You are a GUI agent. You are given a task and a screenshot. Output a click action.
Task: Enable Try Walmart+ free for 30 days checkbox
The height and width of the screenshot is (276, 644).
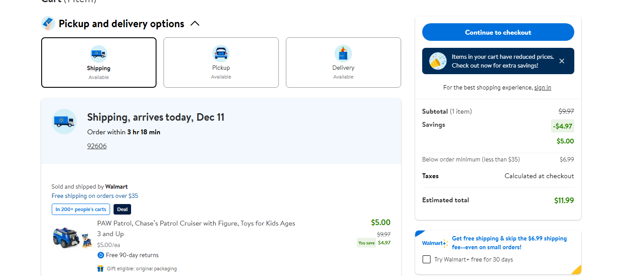click(x=426, y=259)
